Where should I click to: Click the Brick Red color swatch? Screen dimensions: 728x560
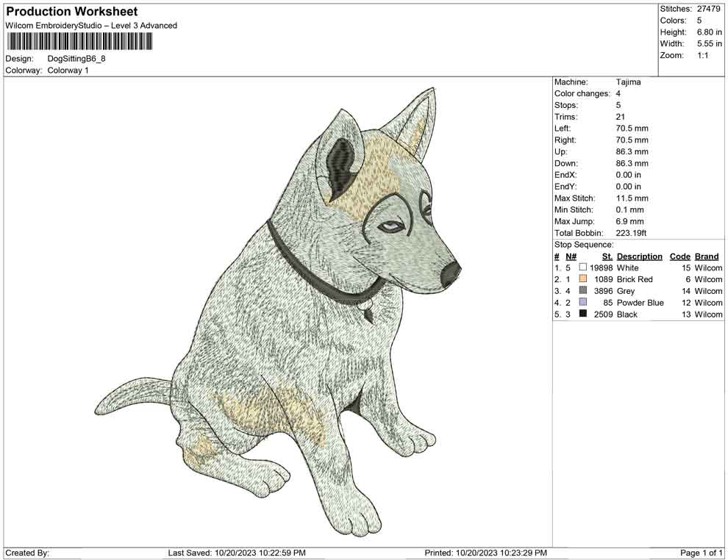pos(582,279)
